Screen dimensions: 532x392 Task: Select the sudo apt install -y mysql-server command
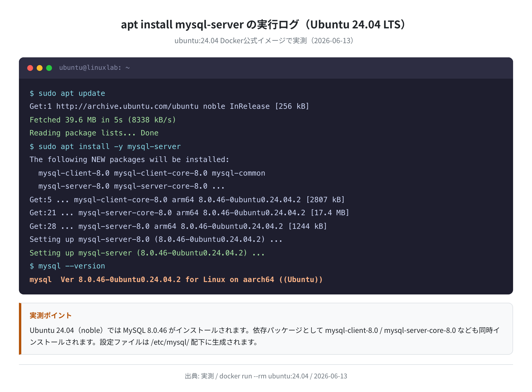[x=105, y=146]
